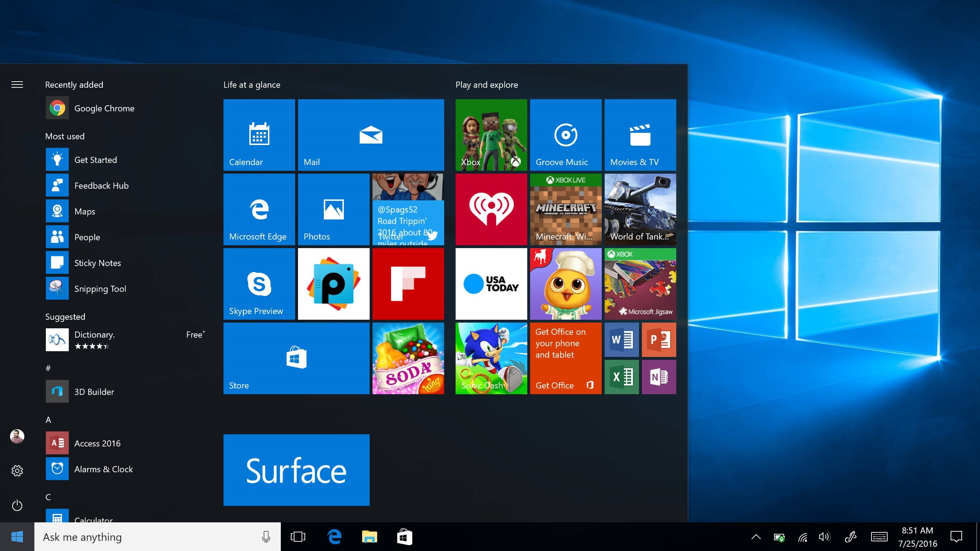Select Snipping Tool in Most used
The width and height of the screenshot is (980, 551).
click(x=100, y=289)
